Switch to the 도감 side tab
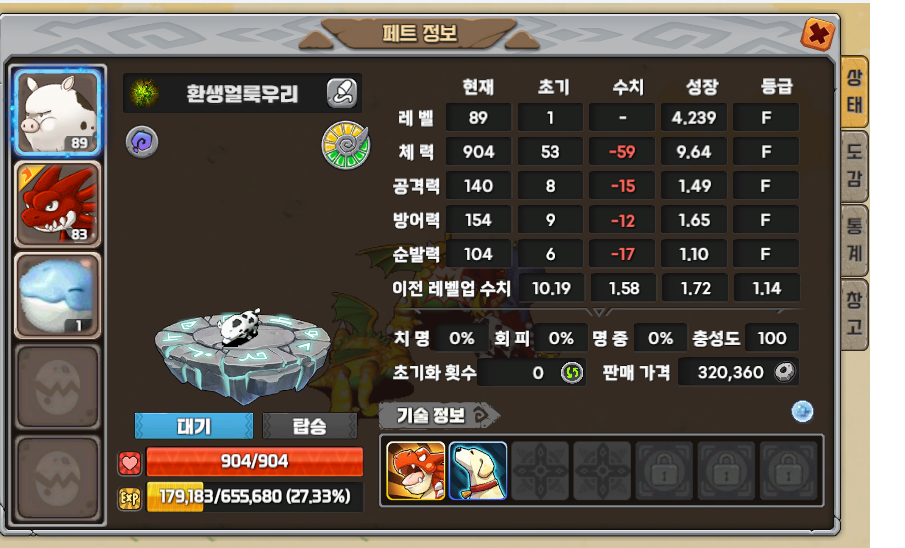The image size is (905, 548). click(x=854, y=166)
